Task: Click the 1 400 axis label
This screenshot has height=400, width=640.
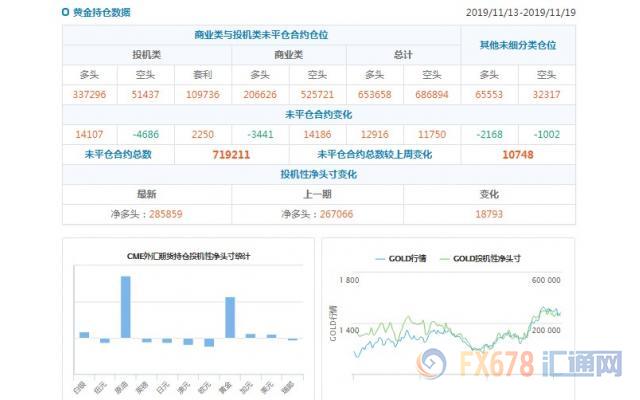Action: pos(349,330)
